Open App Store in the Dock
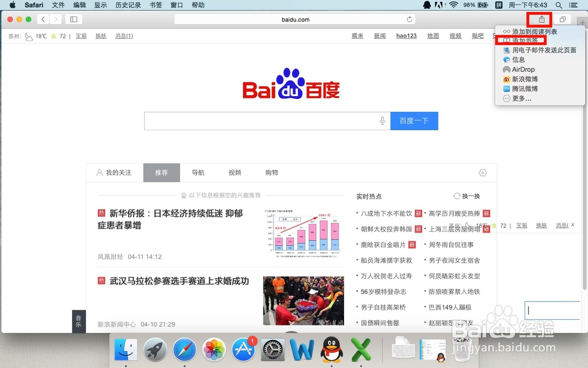This screenshot has width=588, height=368. 243,349
